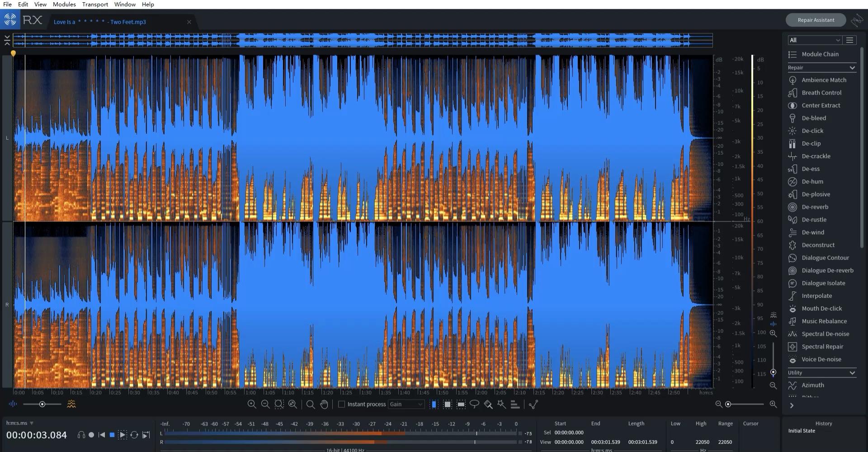Open the De-click repair module
868x452 pixels.
(x=812, y=131)
